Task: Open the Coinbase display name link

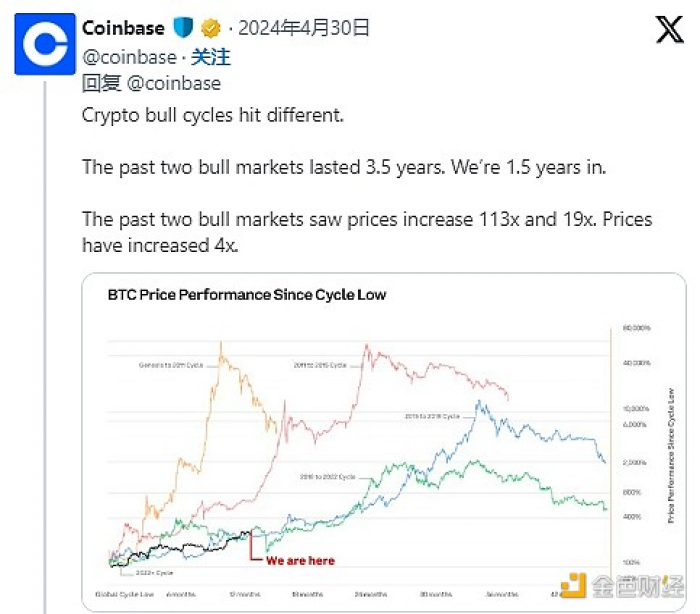Action: (123, 28)
